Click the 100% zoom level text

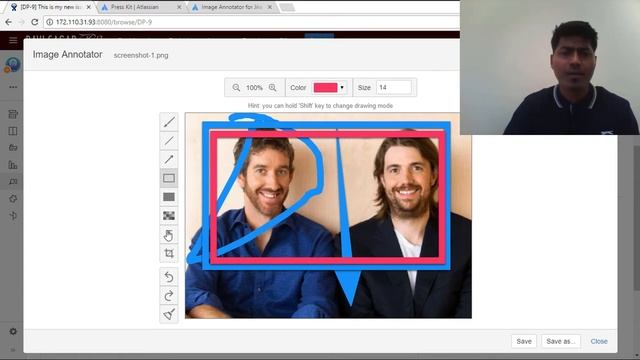(254, 88)
